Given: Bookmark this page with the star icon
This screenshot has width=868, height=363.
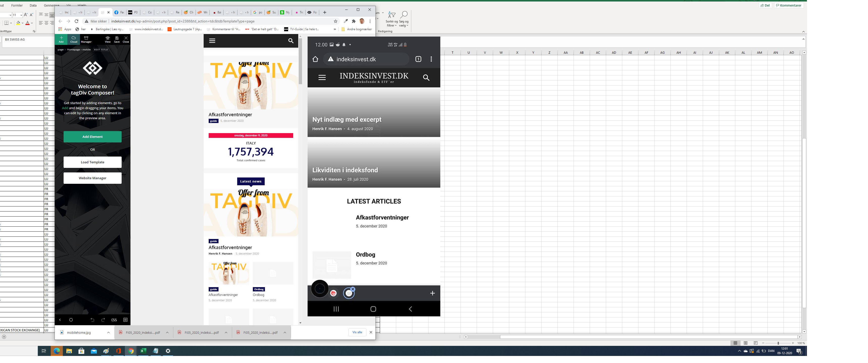Looking at the screenshot, I should tap(336, 21).
